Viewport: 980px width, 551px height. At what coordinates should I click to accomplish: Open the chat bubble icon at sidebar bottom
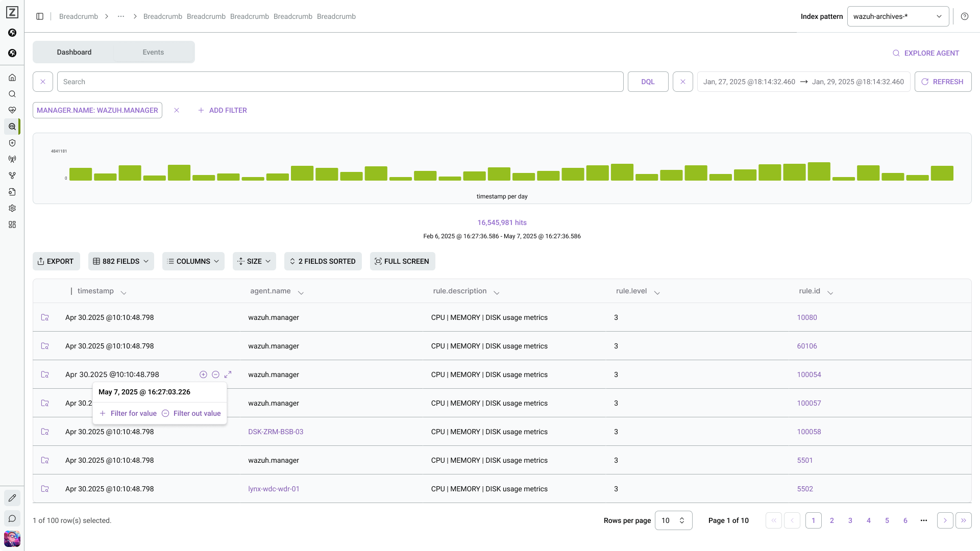pyautogui.click(x=12, y=518)
